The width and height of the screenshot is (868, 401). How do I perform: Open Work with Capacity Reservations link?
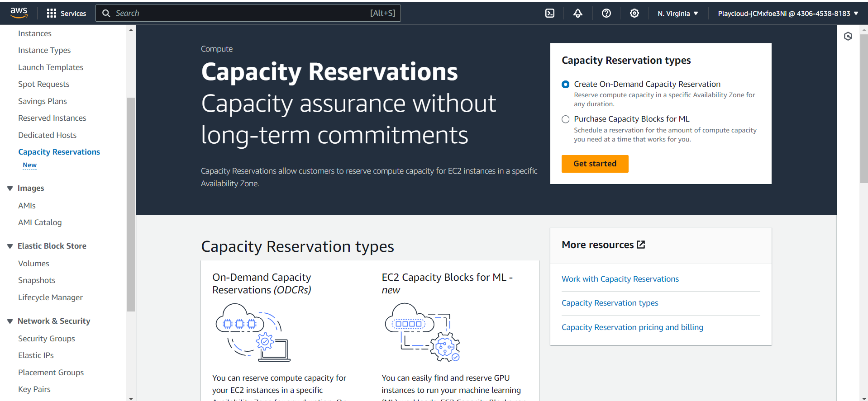620,279
